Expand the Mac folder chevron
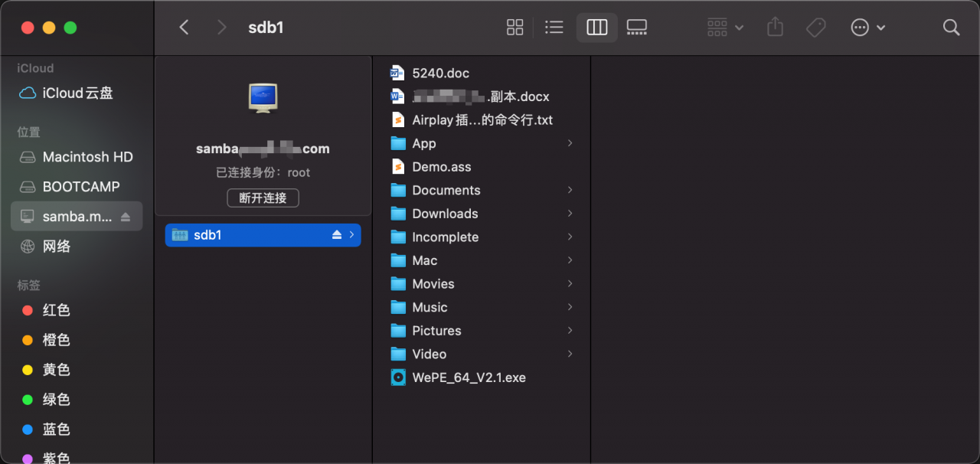Screen dimensions: 980x464 click(570, 260)
